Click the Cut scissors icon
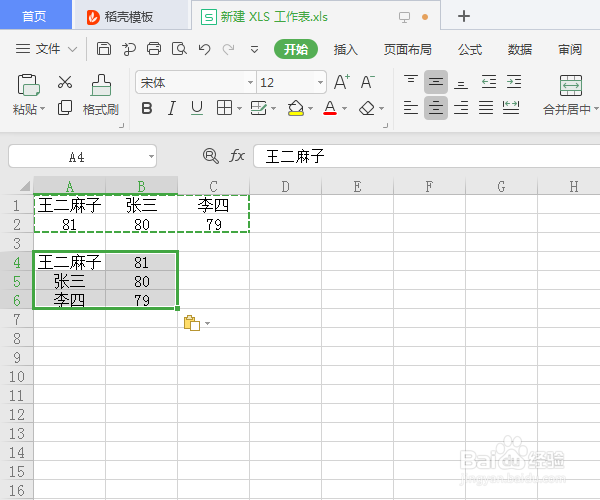 [65, 82]
